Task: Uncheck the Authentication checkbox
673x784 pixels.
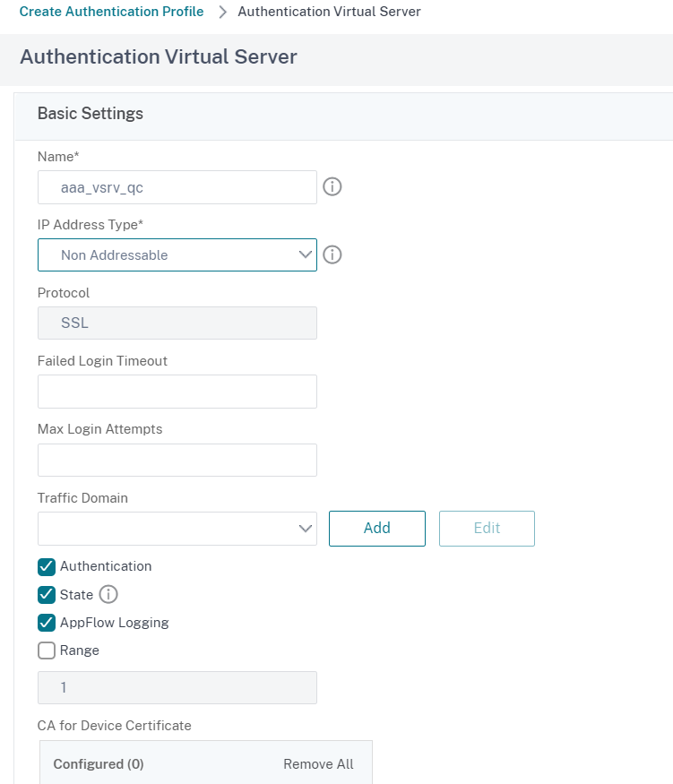Action: (x=44, y=566)
